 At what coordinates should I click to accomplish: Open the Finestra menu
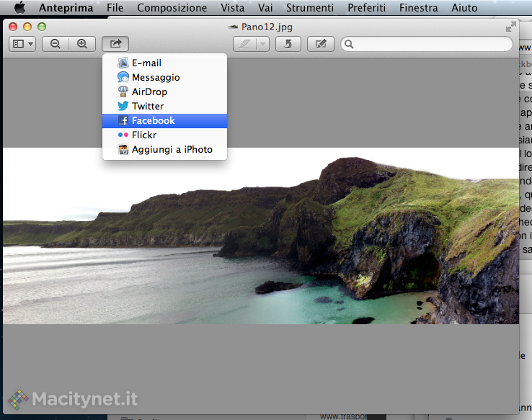[418, 7]
